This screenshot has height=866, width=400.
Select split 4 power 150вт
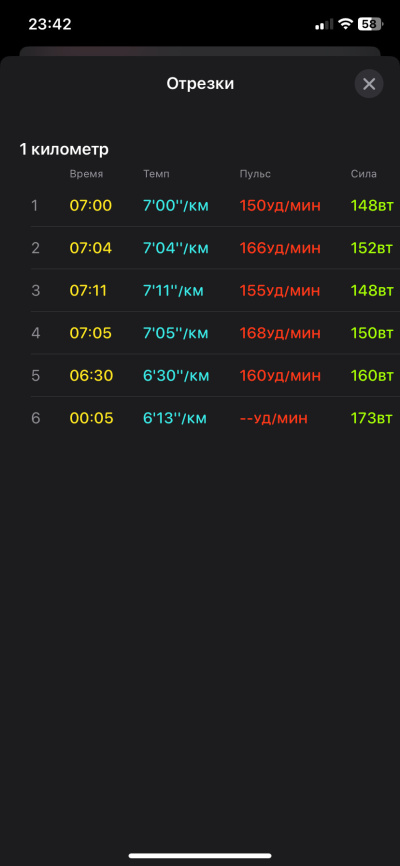pos(372,333)
